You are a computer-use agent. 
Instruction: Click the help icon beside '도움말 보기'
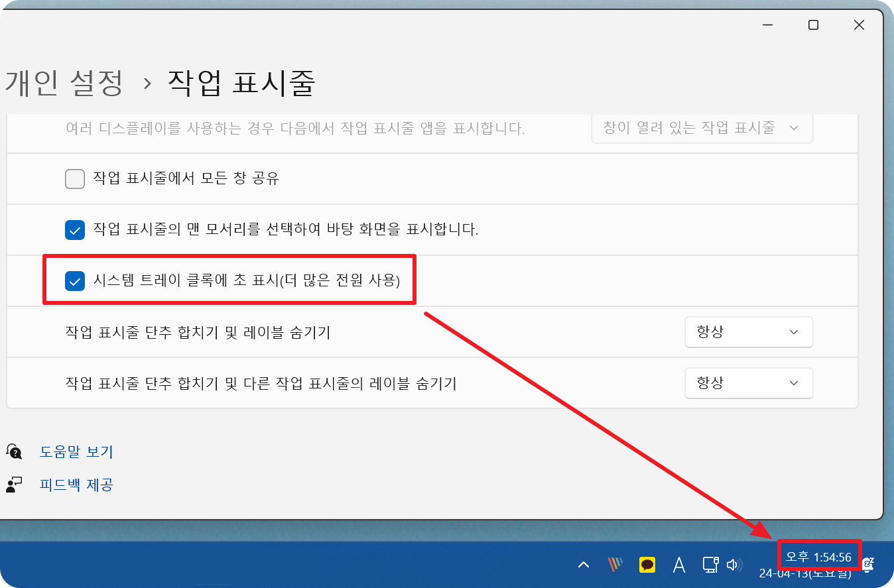click(14, 452)
